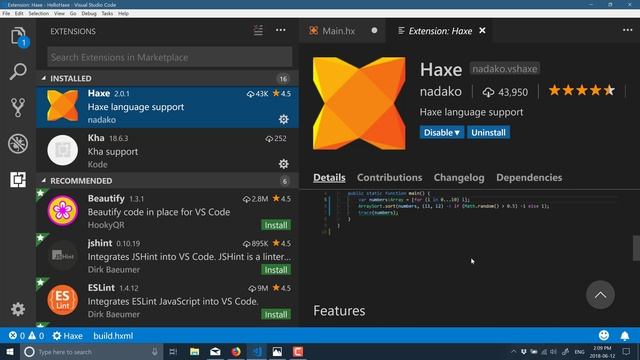The image size is (640, 360).
Task: Click the extension details scrollbar
Action: [636, 248]
